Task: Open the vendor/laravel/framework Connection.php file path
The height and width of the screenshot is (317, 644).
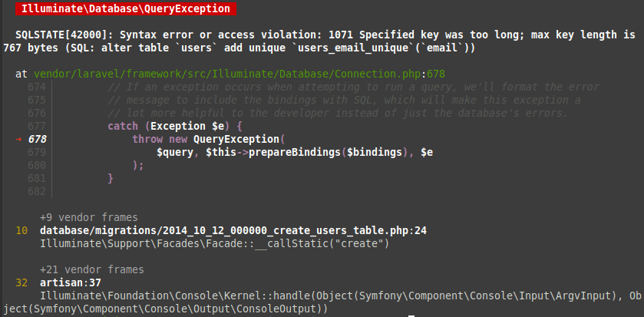Action: [x=228, y=74]
